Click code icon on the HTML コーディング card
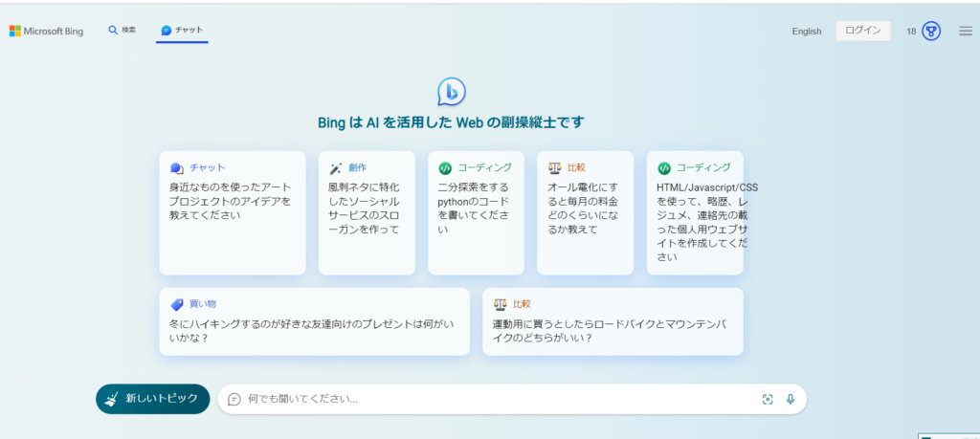 click(664, 168)
